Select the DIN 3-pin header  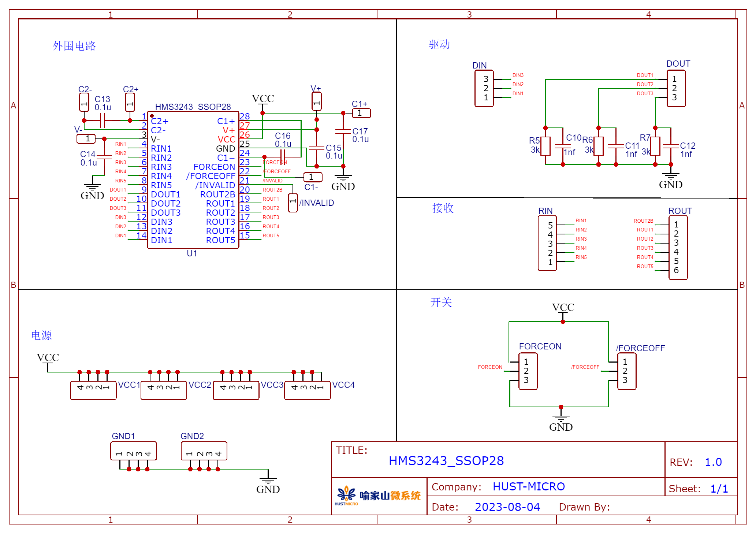click(x=484, y=88)
